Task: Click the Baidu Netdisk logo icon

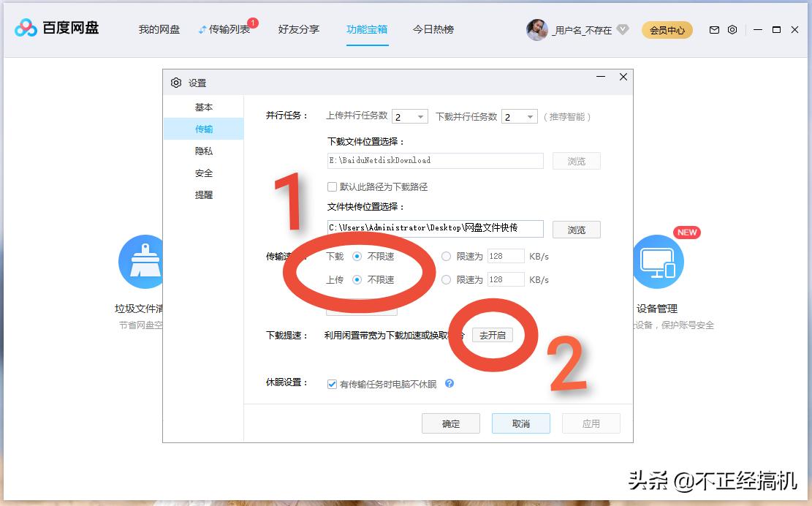Action: (26, 28)
